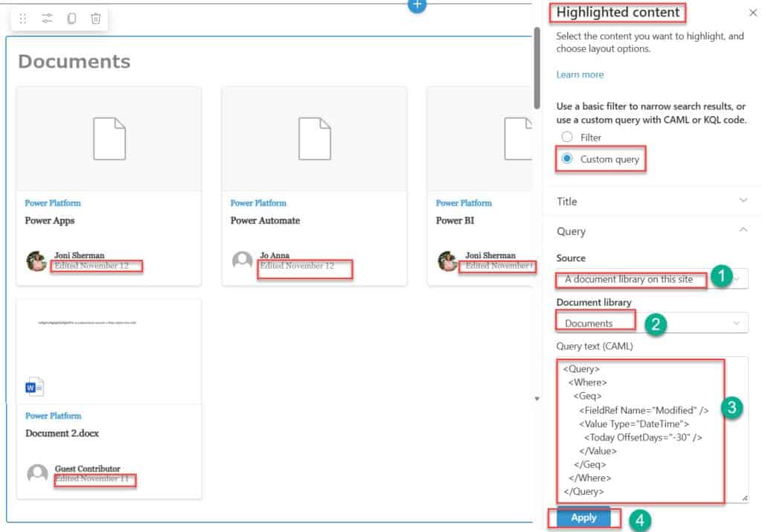This screenshot has width=762, height=532.
Task: Open the Learn more link
Action: click(x=580, y=74)
